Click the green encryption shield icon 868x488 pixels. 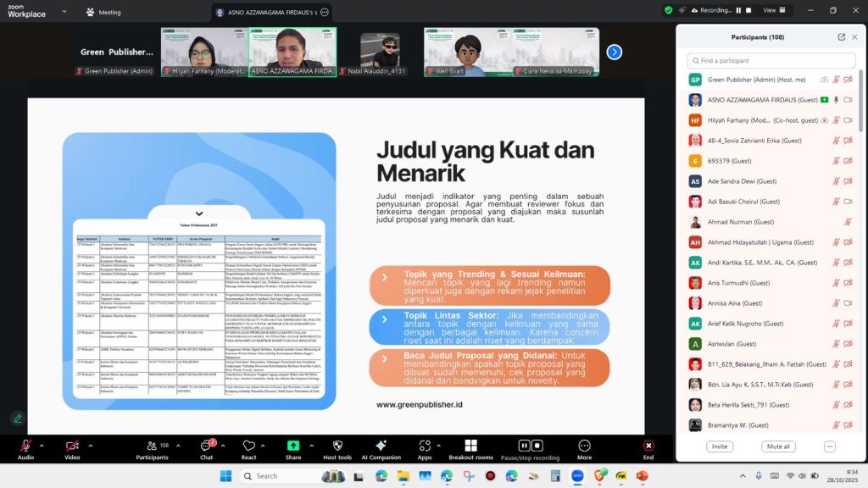click(669, 10)
